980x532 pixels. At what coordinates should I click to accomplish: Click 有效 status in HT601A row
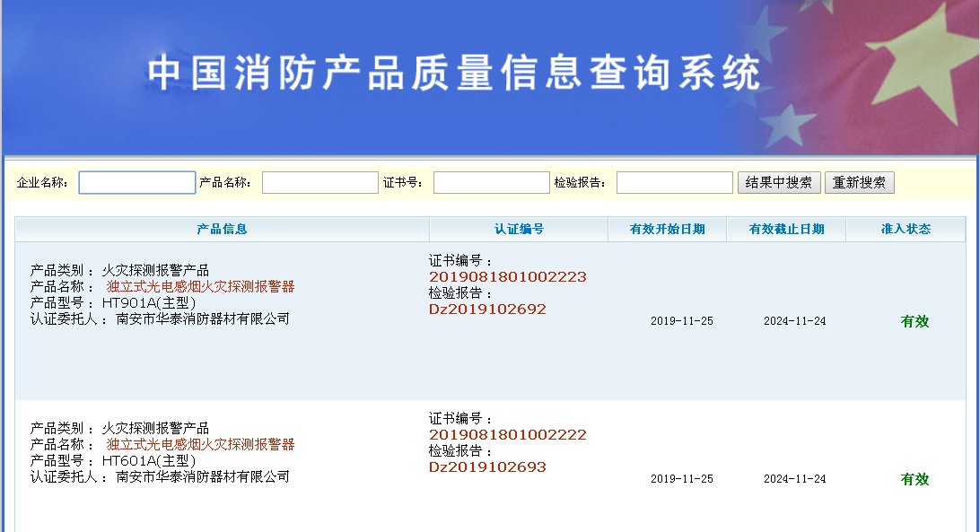pyautogui.click(x=914, y=479)
